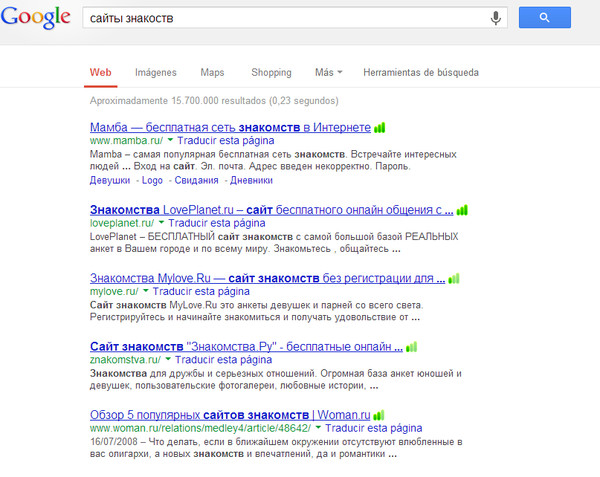
Task: Expand dropdown arrow beside mylove.ru/
Action: tap(146, 291)
